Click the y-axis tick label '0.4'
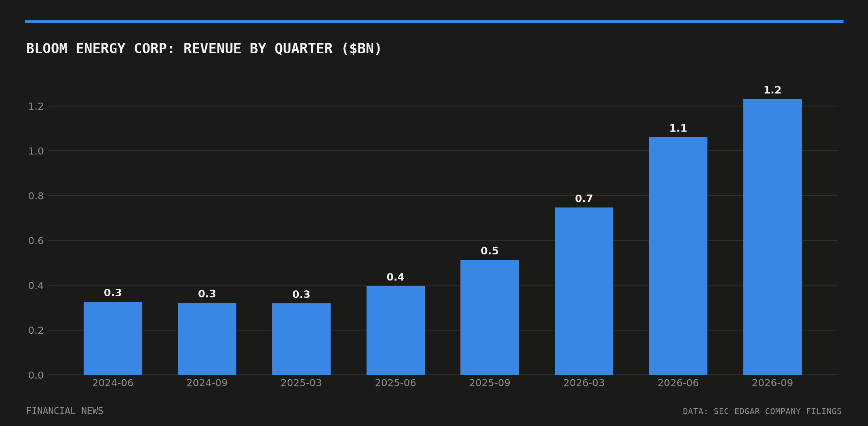 point(36,285)
